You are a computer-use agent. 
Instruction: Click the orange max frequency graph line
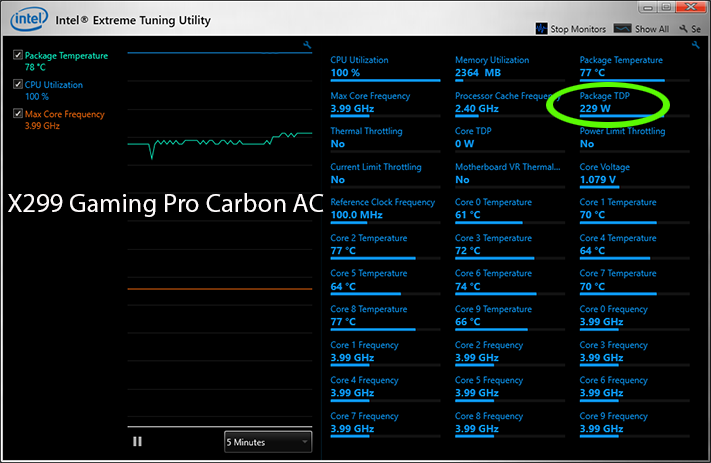point(220,288)
